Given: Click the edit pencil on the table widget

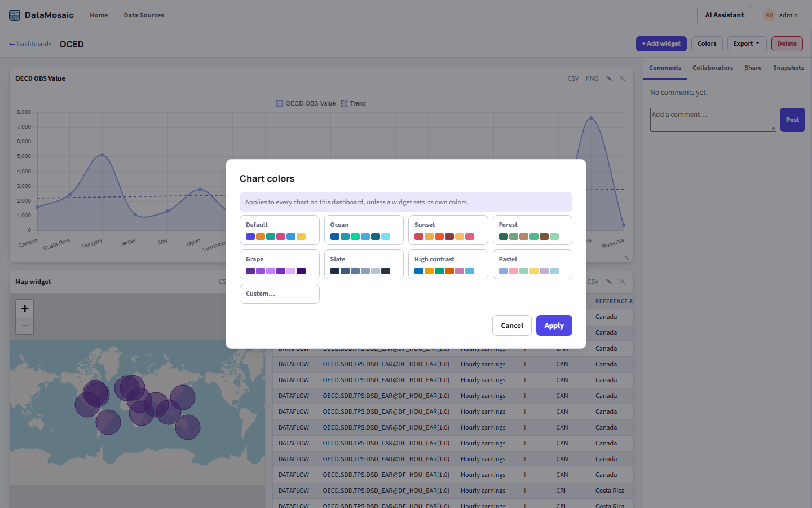Looking at the screenshot, I should [608, 282].
